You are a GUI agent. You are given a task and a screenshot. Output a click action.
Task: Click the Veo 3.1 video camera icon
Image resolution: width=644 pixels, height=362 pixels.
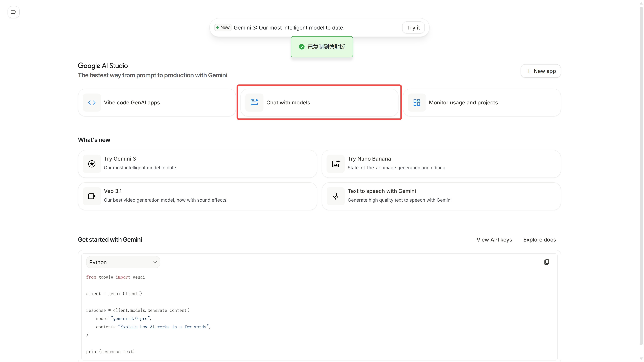(x=92, y=196)
